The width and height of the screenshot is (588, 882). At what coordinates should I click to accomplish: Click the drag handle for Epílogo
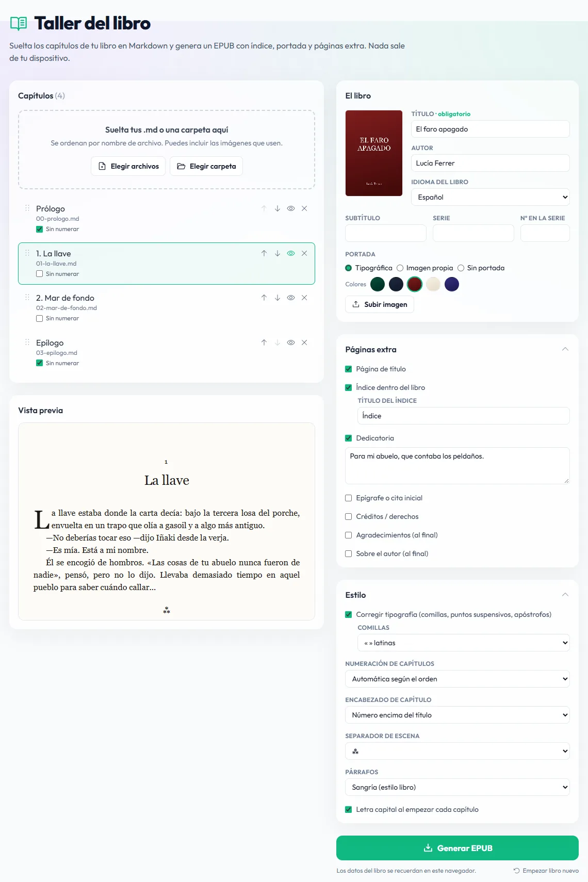(x=27, y=342)
